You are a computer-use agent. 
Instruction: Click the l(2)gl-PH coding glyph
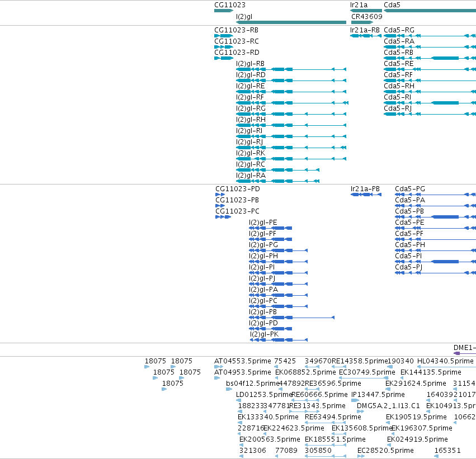(278, 262)
